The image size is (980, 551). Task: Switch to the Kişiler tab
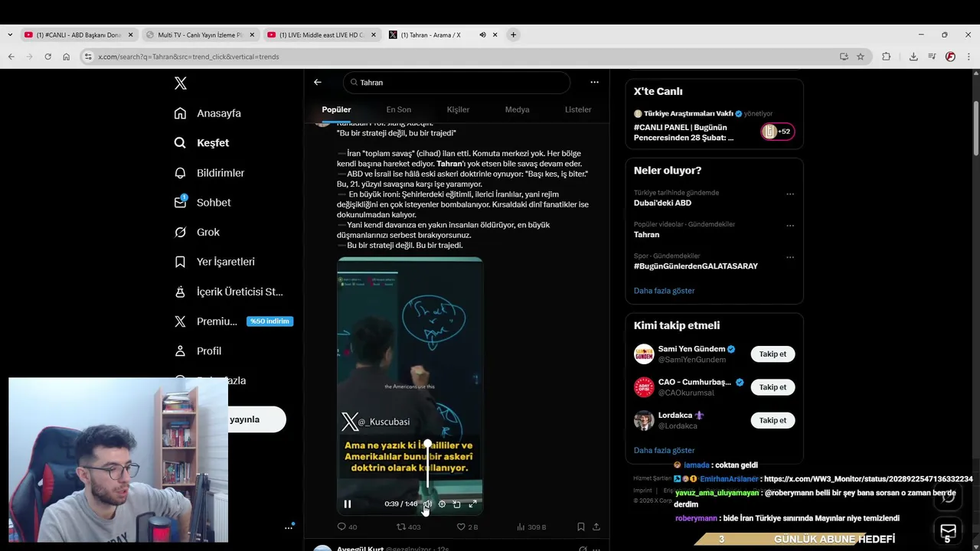[x=458, y=109]
